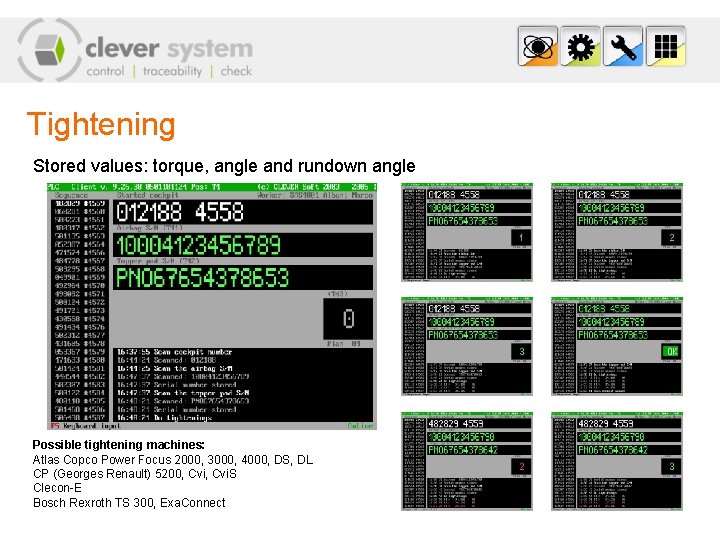
Task: Click airbag serial '10004123456789' in main screen
Action: [198, 245]
